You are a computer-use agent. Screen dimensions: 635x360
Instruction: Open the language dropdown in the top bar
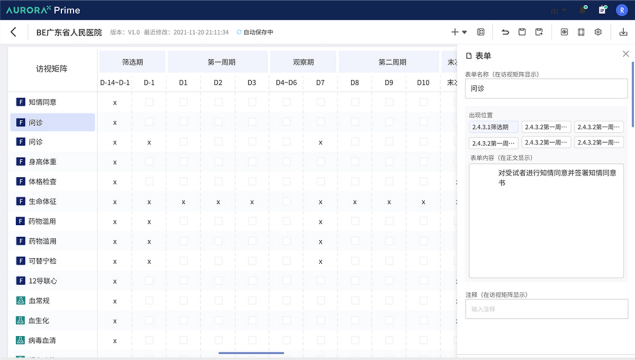click(558, 11)
